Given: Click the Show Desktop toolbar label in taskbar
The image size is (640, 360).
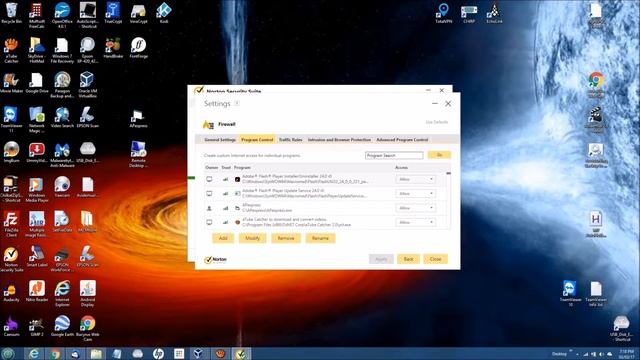Looking at the screenshot, I should (x=559, y=354).
